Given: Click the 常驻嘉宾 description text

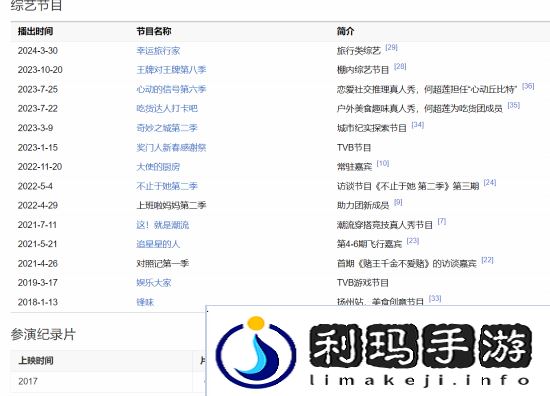Looking at the screenshot, I should 354,167.
